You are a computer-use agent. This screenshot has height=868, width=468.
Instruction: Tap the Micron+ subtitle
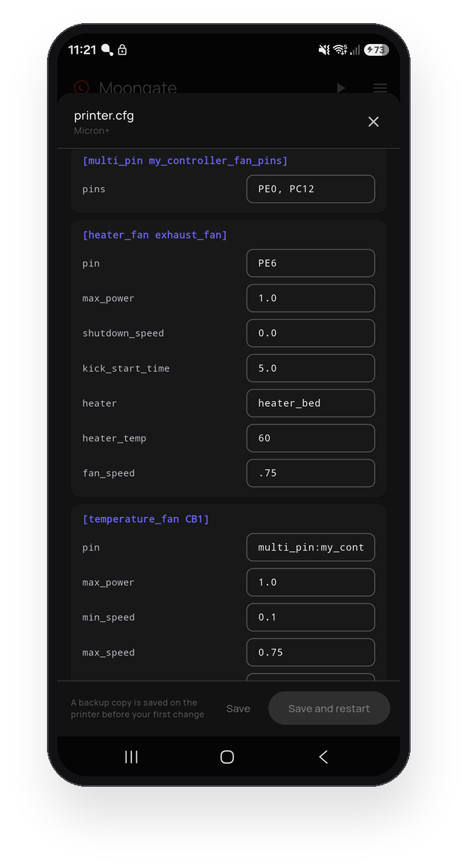pos(92,131)
